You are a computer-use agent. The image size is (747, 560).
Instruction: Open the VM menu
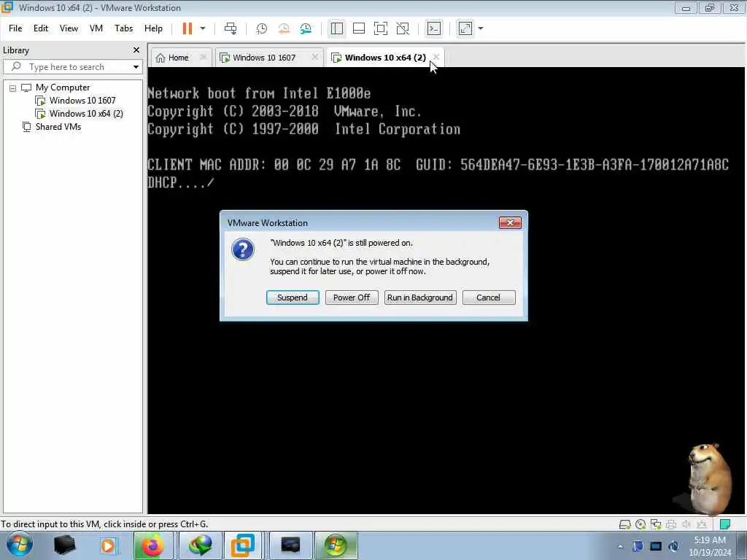pos(96,28)
